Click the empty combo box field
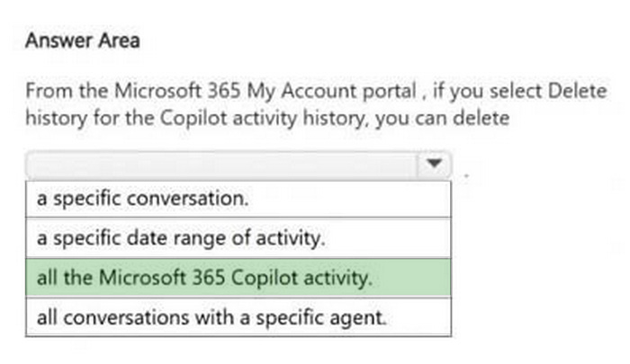 coord(238,165)
